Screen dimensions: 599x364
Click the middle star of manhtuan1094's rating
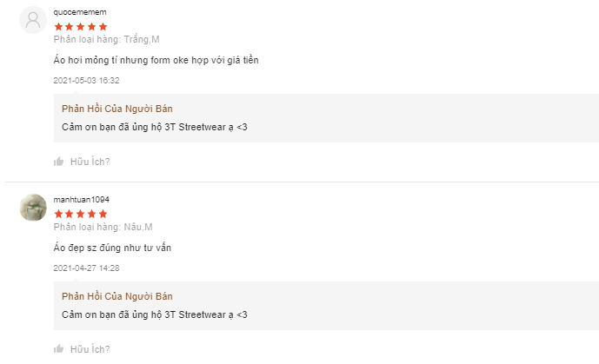pos(81,214)
